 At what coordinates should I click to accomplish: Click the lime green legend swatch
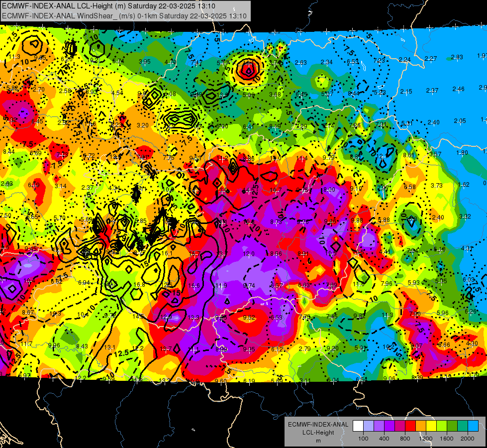(442, 426)
